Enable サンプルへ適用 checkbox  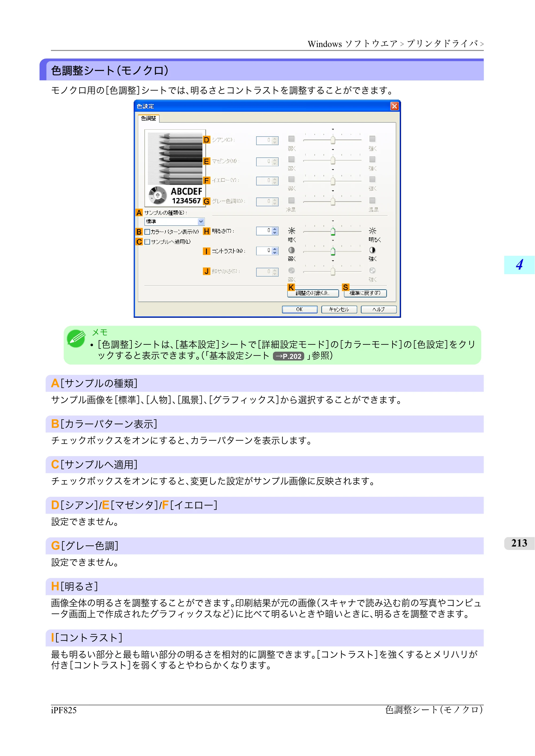[147, 242]
